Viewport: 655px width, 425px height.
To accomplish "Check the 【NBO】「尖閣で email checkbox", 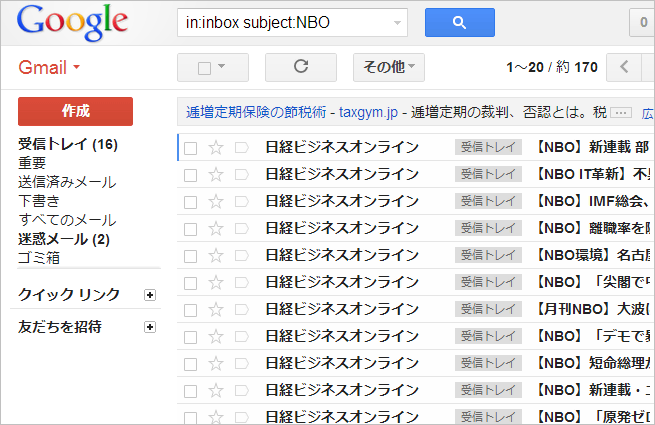I will 190,283.
